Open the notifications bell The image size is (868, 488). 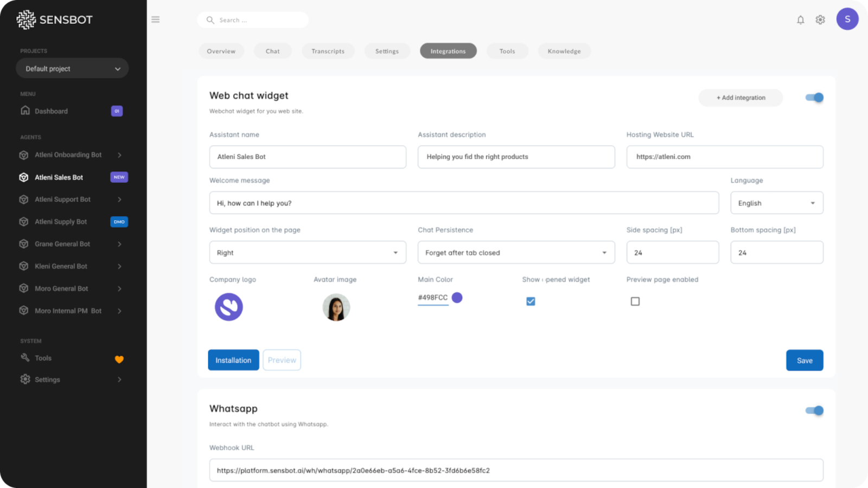(800, 20)
